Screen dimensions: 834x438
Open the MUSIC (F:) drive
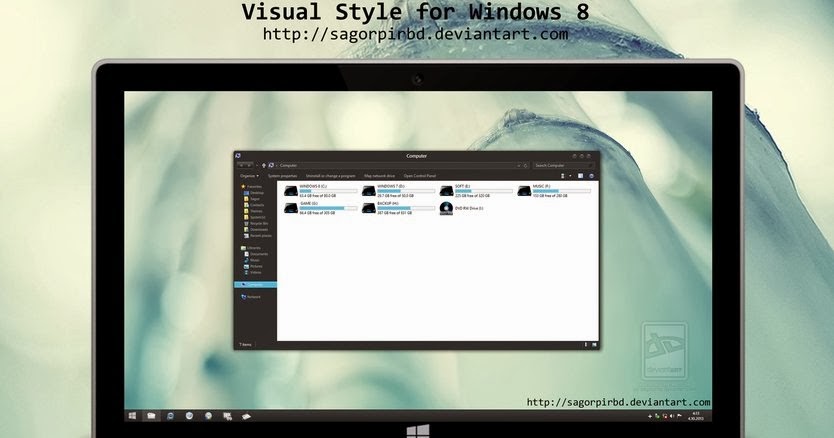click(554, 191)
